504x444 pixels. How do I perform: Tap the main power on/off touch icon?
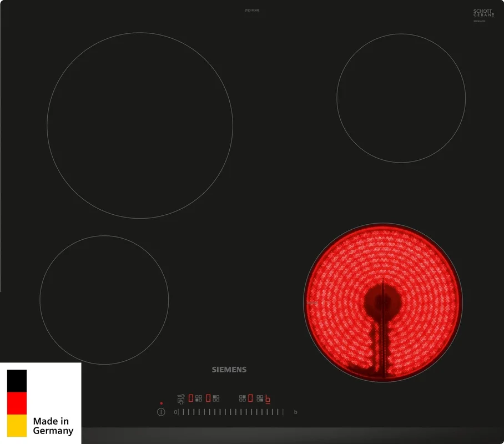(161, 412)
